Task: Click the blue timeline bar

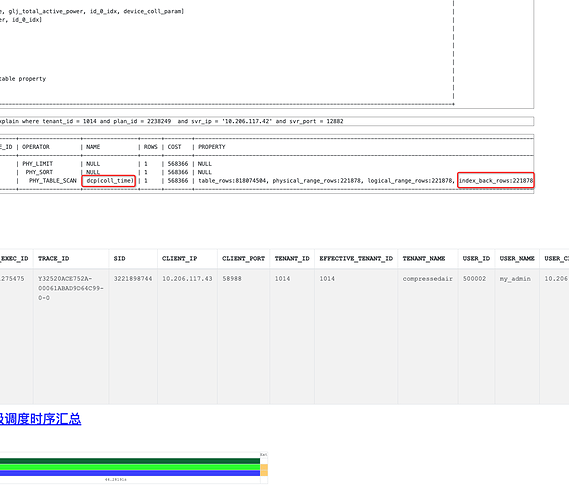Action: coord(130,473)
